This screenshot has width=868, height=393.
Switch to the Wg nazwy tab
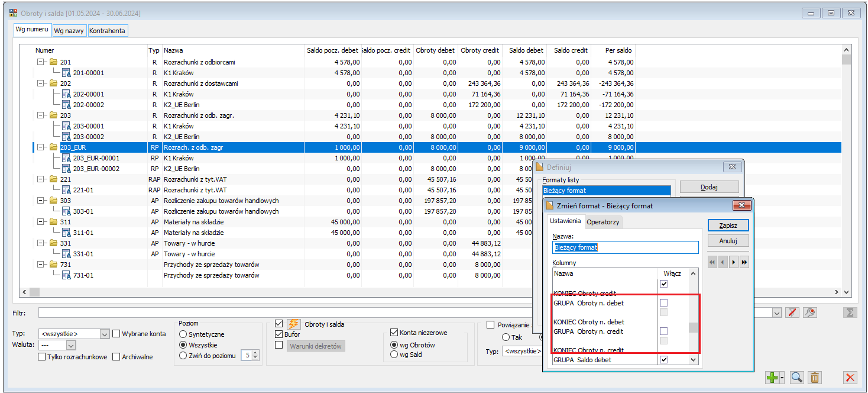[x=70, y=31]
